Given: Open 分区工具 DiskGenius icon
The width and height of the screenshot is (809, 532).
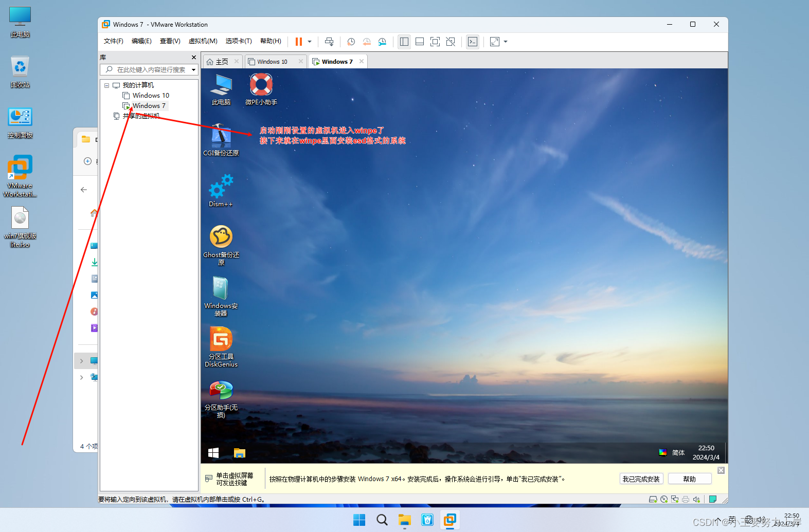Looking at the screenshot, I should click(221, 347).
